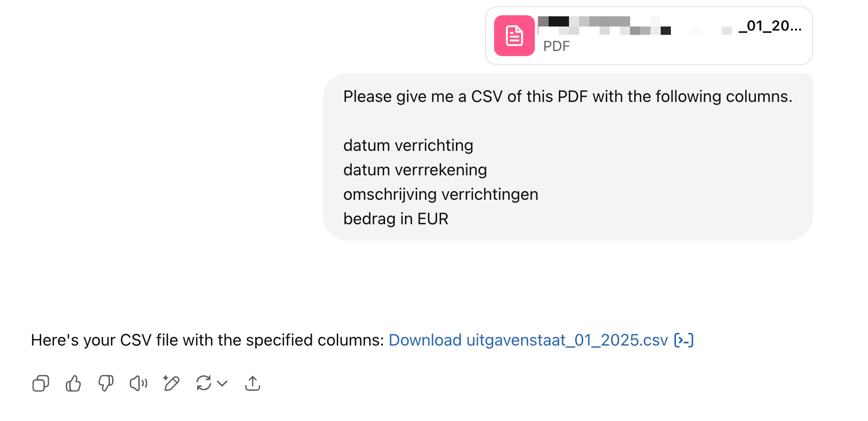
Task: Click the 'Here's your CSV file' response text
Action: pos(207,340)
